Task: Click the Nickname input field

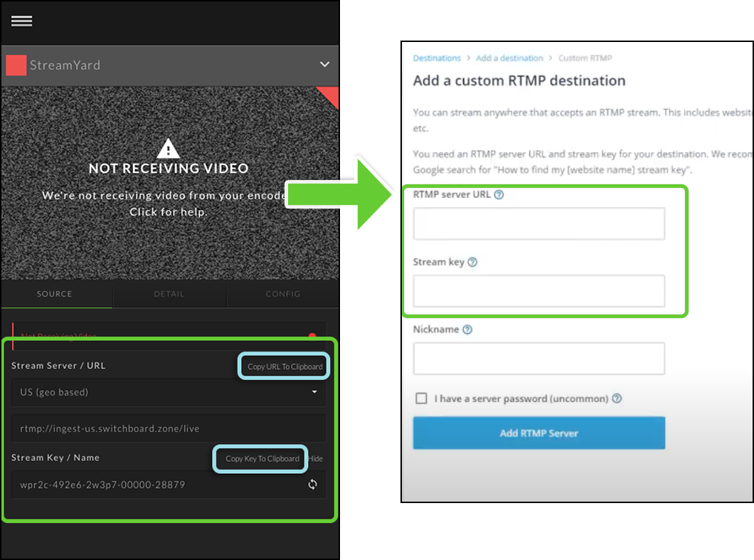Action: 538,359
